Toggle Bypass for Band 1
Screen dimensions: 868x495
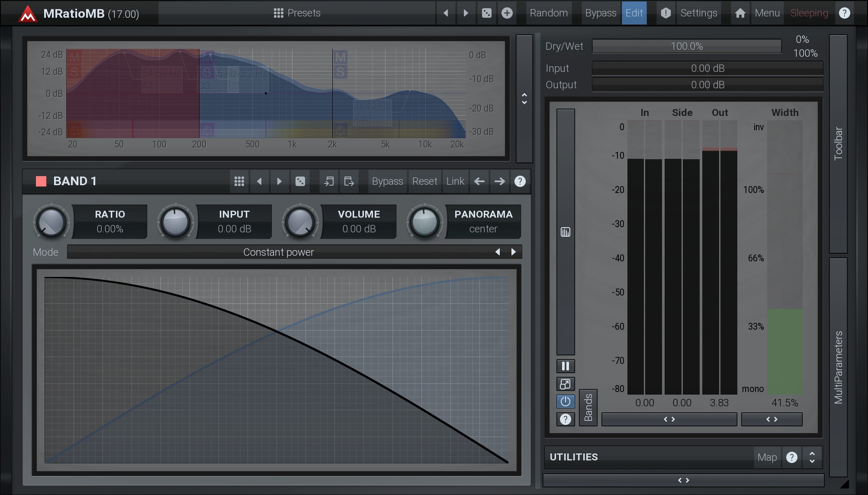(x=387, y=181)
